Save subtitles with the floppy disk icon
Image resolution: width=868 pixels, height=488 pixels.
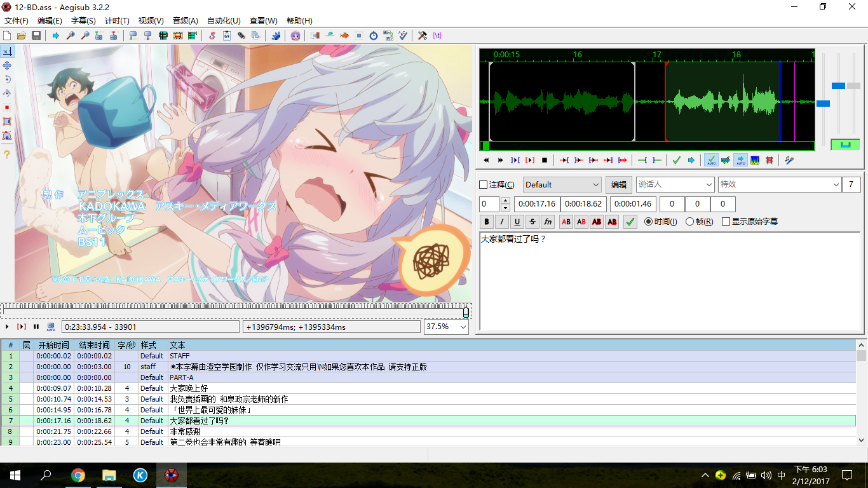coord(36,36)
